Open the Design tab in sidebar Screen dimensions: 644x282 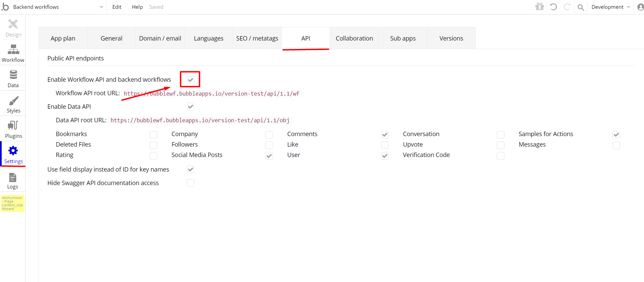(x=13, y=28)
